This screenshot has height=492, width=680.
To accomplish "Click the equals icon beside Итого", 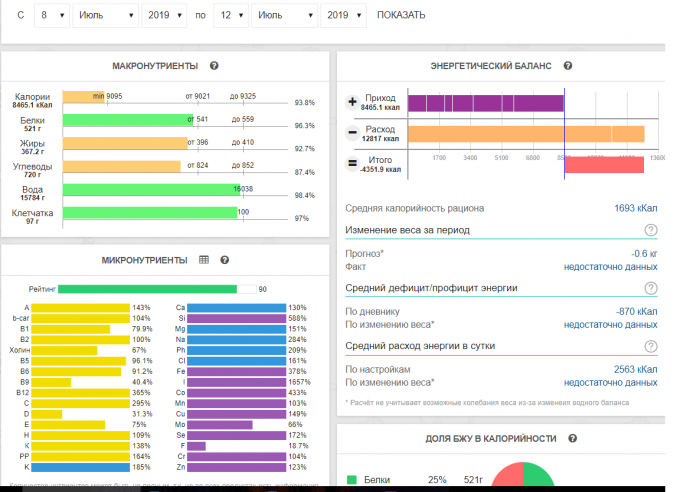I will coord(352,163).
